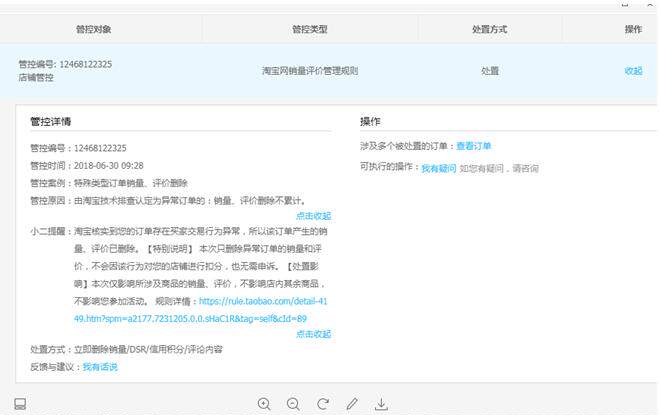The height and width of the screenshot is (415, 660).
Task: Click the 处置方式 立即删除销量 line
Action: (126, 349)
